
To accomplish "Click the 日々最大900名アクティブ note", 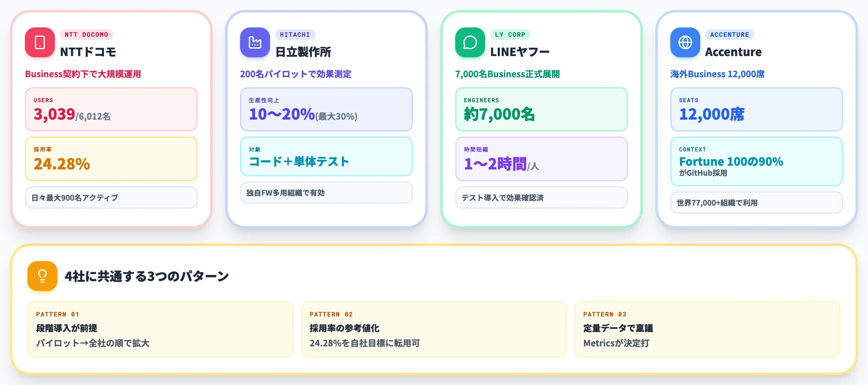I will coord(111,197).
